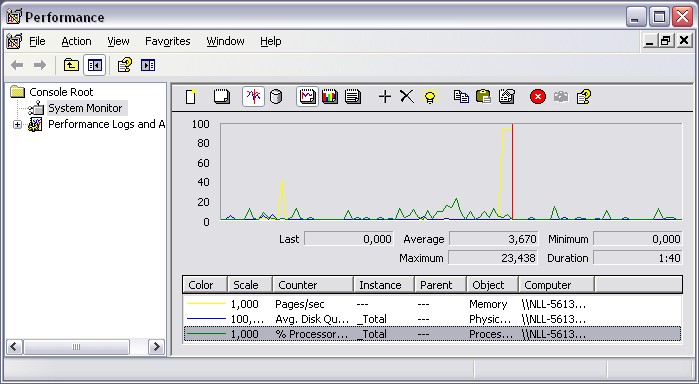The width and height of the screenshot is (699, 384).
Task: Click tree pane horizontal scrollbar thumb
Action: (x=76, y=347)
